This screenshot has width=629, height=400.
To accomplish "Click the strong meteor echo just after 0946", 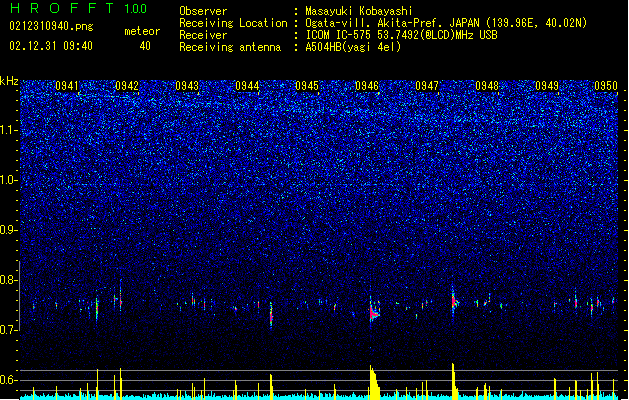I will [374, 311].
